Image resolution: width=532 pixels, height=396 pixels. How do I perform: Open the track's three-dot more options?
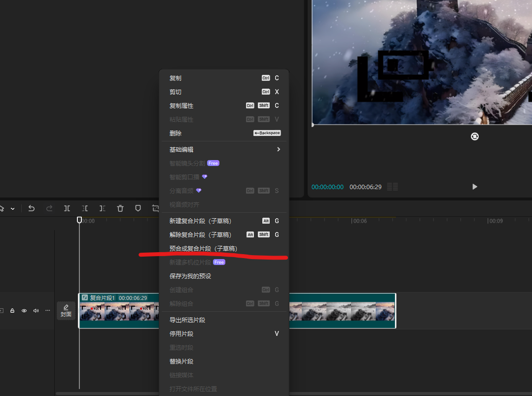(48, 311)
